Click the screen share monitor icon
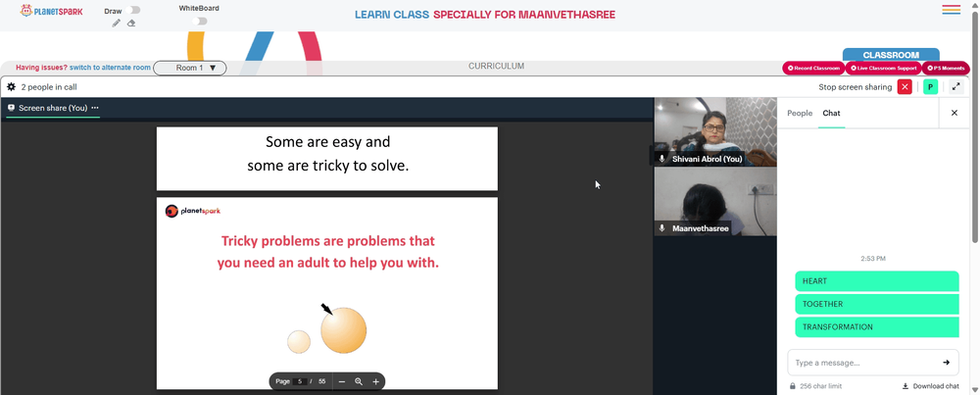 [x=11, y=108]
